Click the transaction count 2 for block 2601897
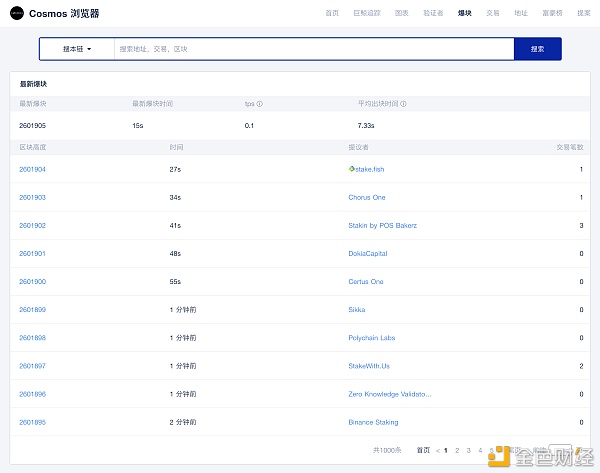 [581, 366]
